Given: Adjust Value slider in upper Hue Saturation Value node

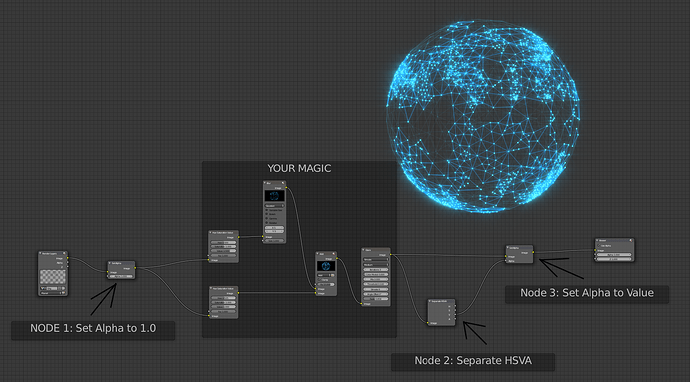Looking at the screenshot, I should click(x=224, y=251).
